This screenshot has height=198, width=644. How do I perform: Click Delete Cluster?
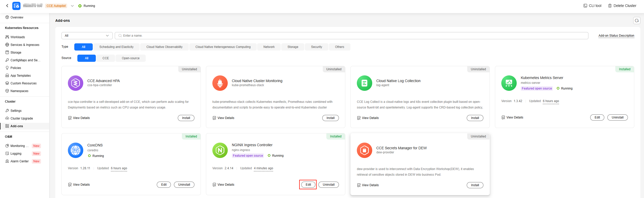622,6
